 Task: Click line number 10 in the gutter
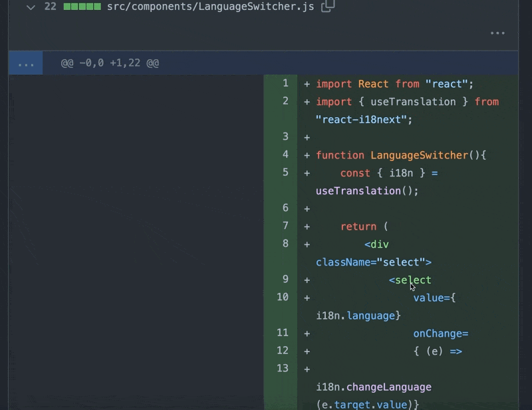[283, 297]
